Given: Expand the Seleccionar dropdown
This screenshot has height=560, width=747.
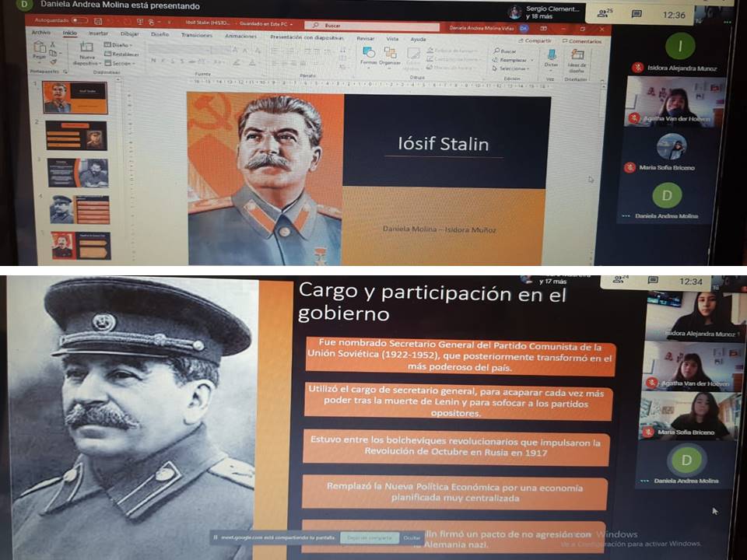Looking at the screenshot, I should pos(511,68).
